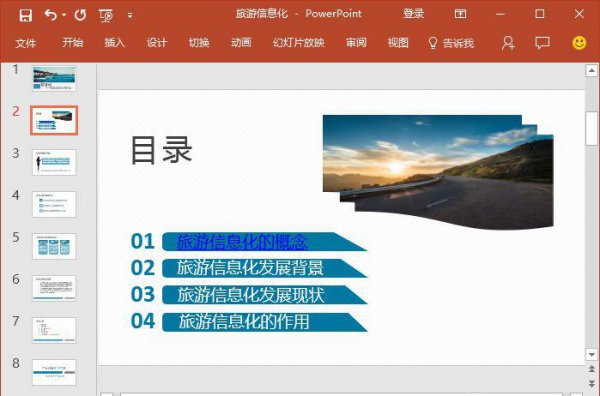Click the Save icon in quick access toolbar
The image size is (600, 396).
(x=26, y=15)
